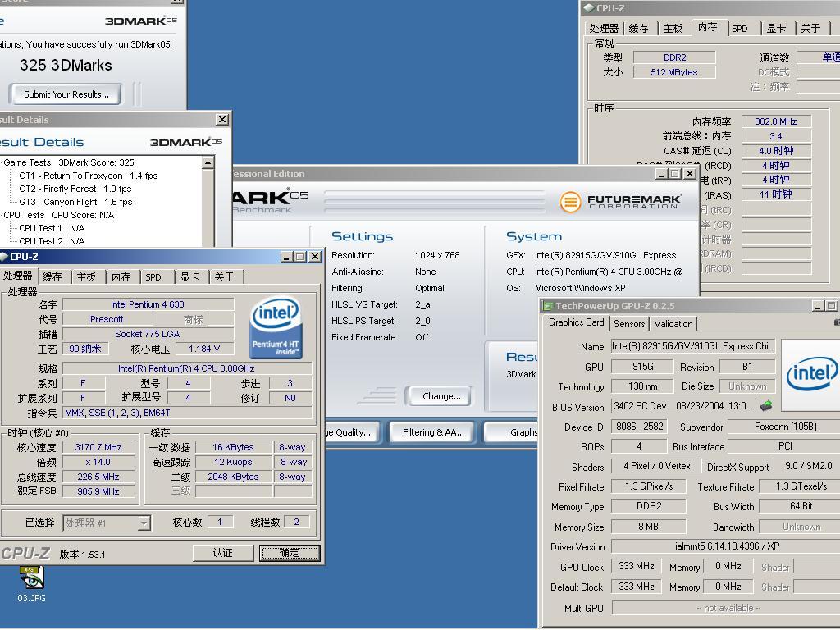Click the 3DMark05 logo in Result Details
Image resolution: width=840 pixels, height=630 pixels.
click(186, 142)
